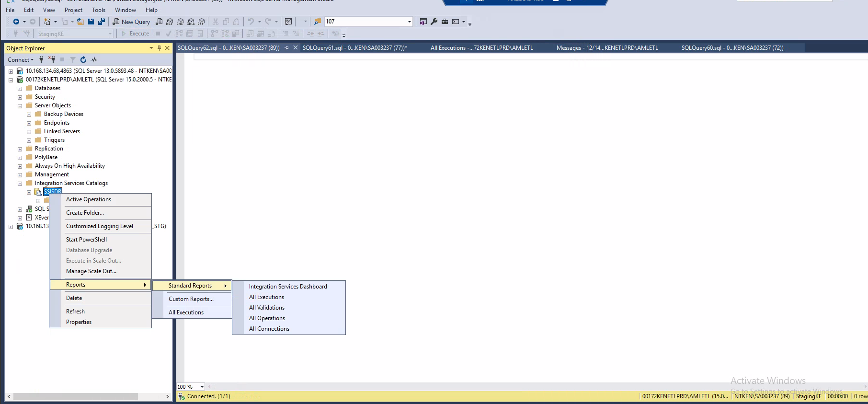Image resolution: width=868 pixels, height=404 pixels.
Task: Select the PolyBase tree item
Action: [46, 157]
